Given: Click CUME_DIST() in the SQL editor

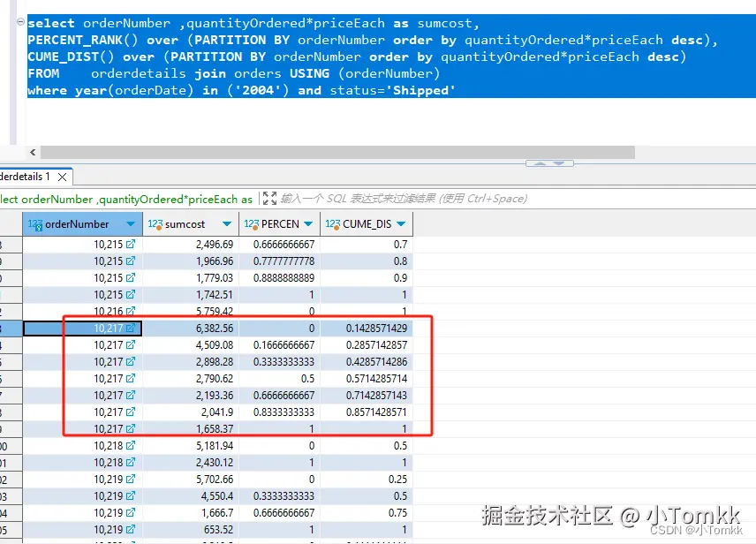Looking at the screenshot, I should coord(71,57).
